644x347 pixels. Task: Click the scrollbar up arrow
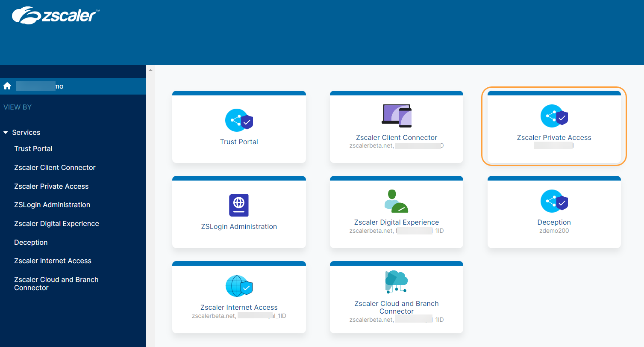click(150, 69)
